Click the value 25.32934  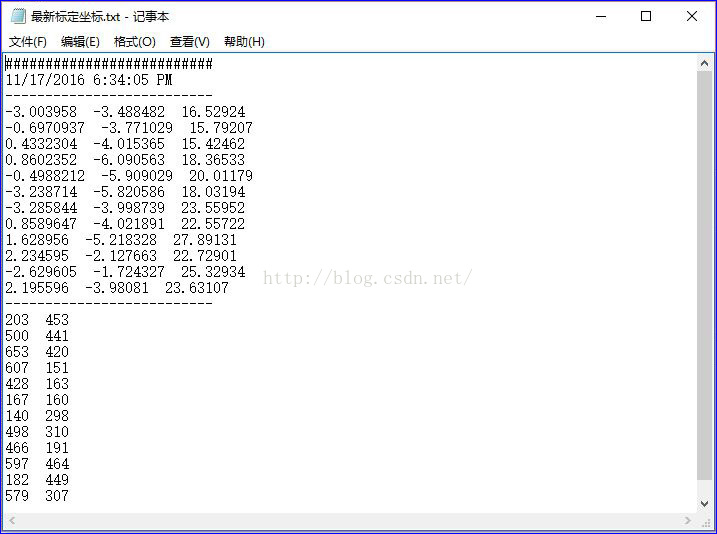tap(213, 272)
